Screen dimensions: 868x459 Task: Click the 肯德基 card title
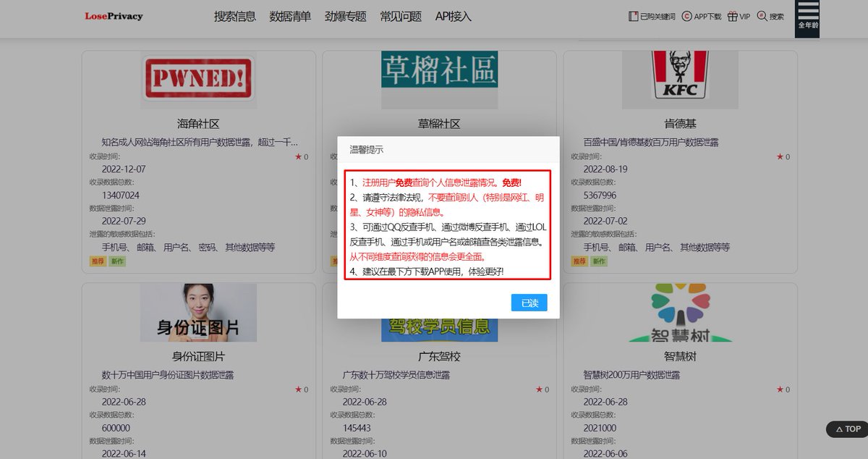pyautogui.click(x=680, y=124)
